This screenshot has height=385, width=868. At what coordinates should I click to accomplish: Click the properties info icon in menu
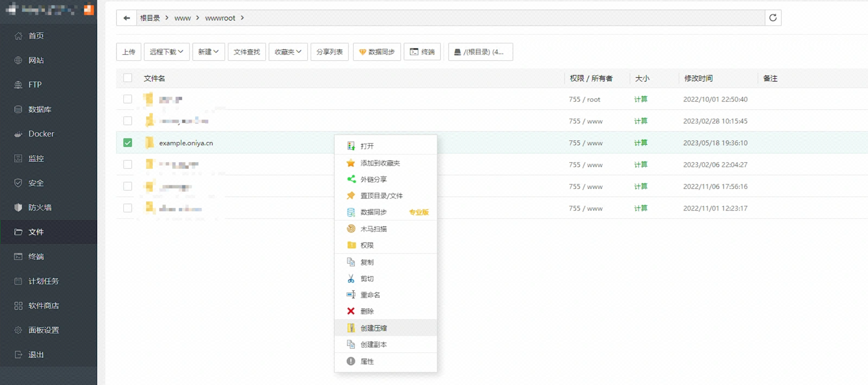point(351,361)
